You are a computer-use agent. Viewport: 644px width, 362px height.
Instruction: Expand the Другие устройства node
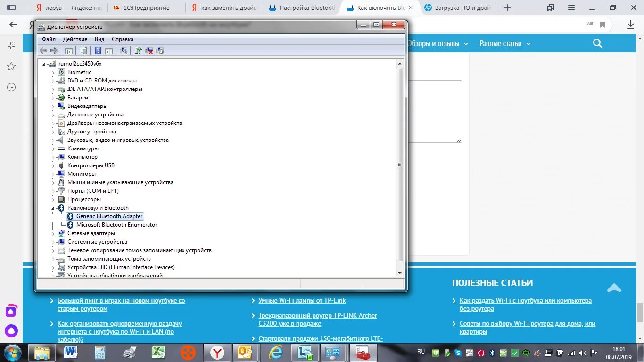(x=53, y=132)
